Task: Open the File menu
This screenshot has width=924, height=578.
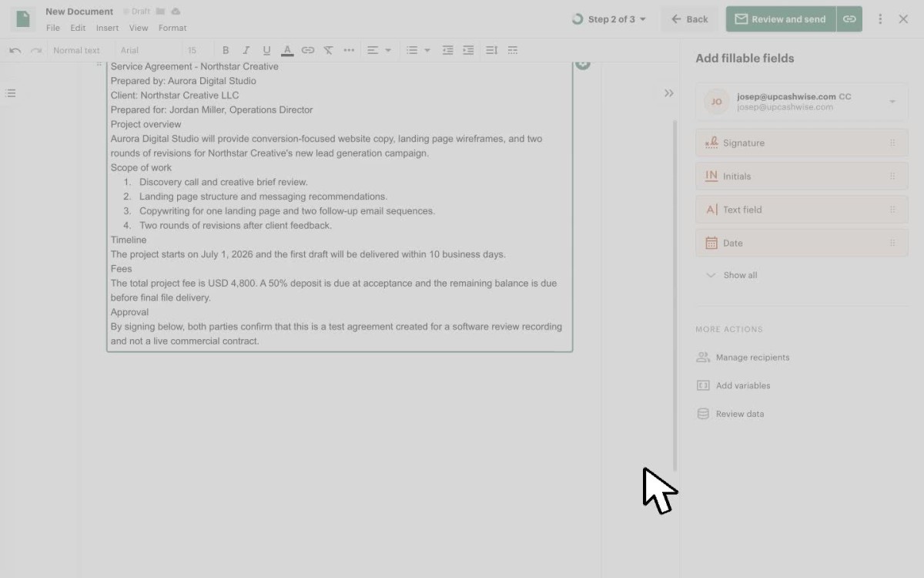Action: [53, 28]
